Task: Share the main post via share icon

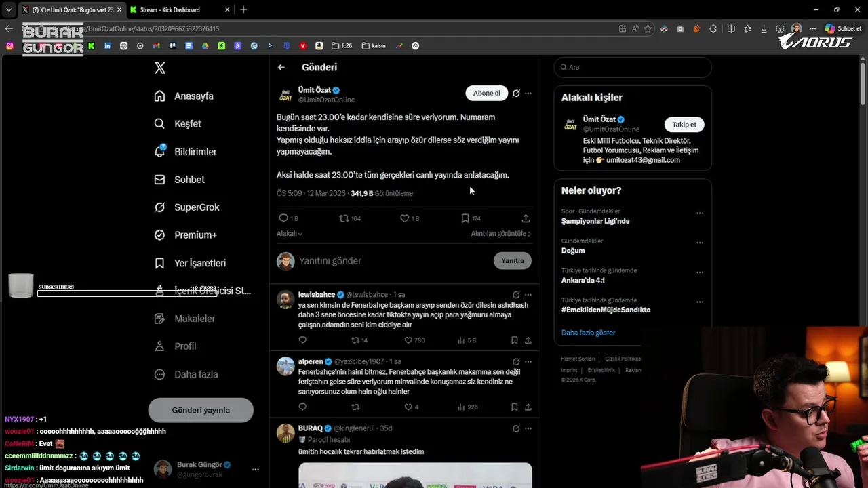Action: (x=526, y=218)
